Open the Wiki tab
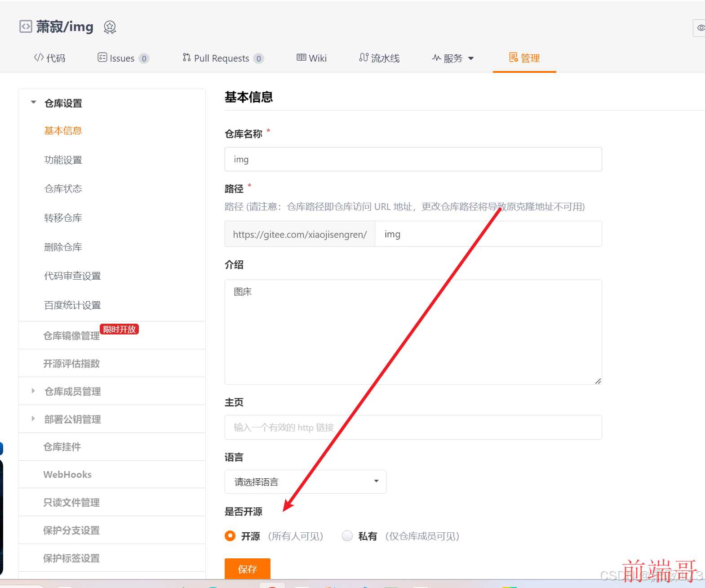The height and width of the screenshot is (588, 705). [311, 58]
